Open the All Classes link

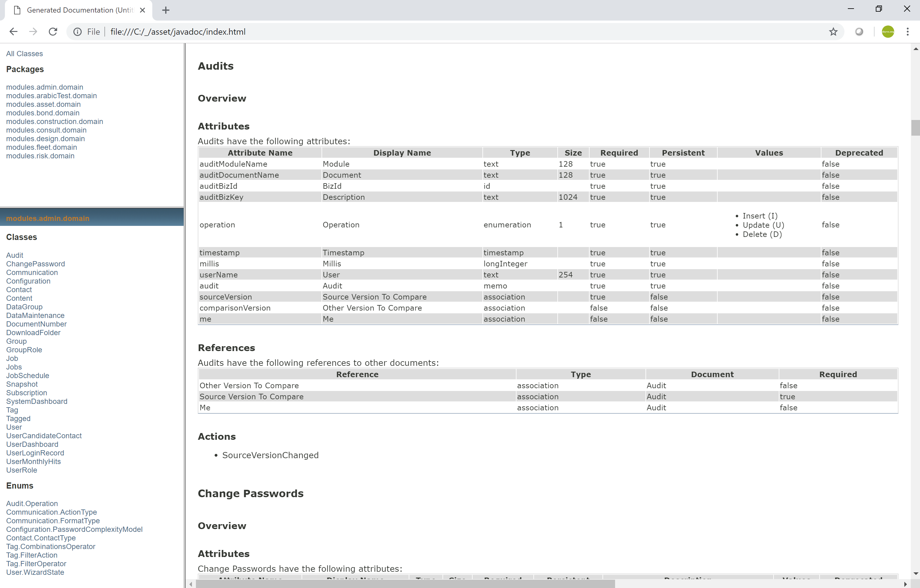point(25,54)
